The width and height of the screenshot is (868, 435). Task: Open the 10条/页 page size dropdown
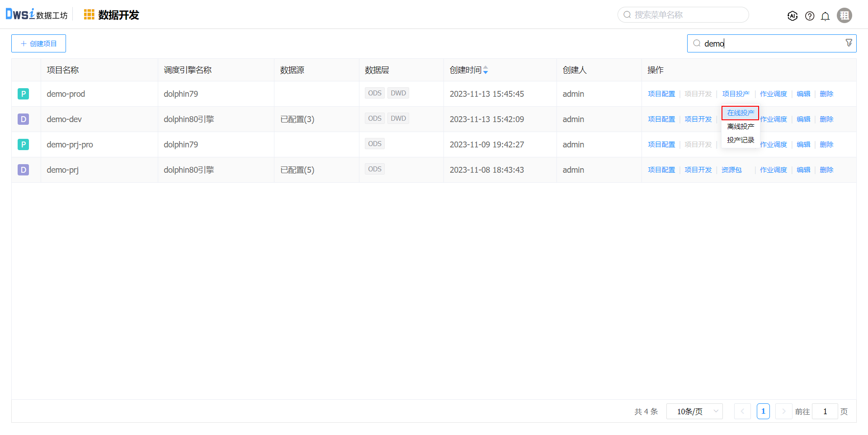click(694, 411)
